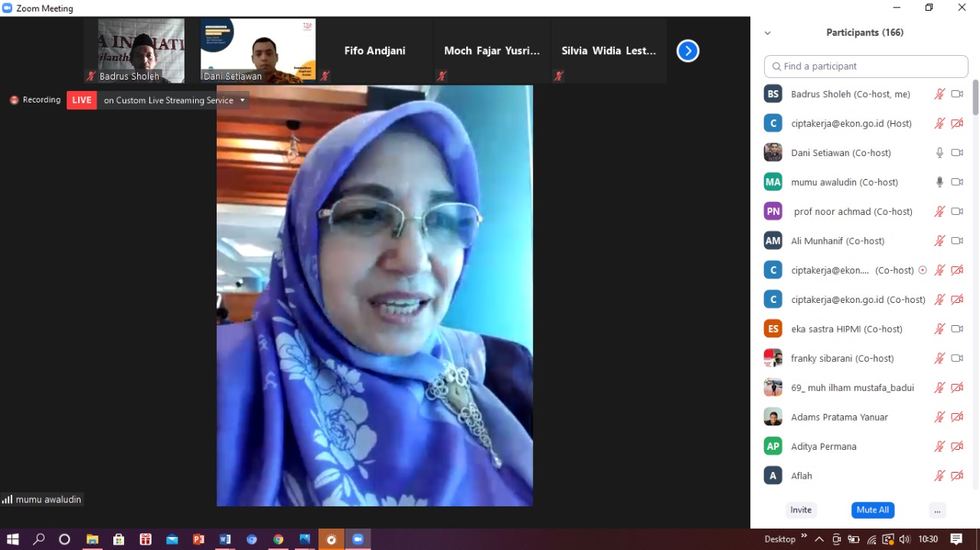Toggle video icon for prof noor achmad
Image resolution: width=980 pixels, height=550 pixels.
click(x=956, y=211)
